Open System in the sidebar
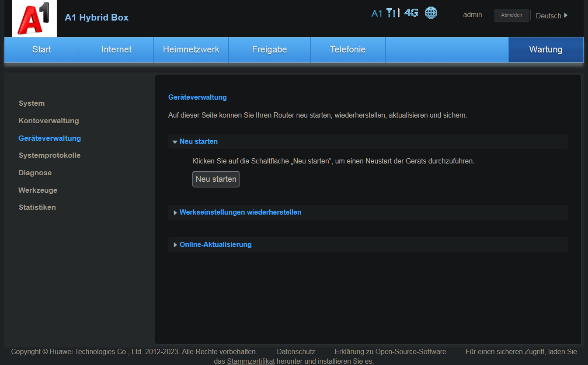The height and width of the screenshot is (365, 588). 31,104
